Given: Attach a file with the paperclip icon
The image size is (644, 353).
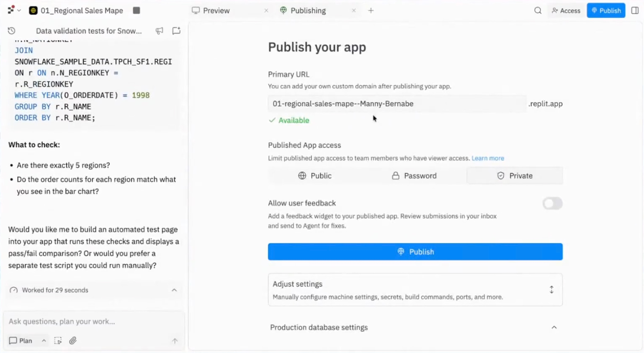Looking at the screenshot, I should point(73,340).
